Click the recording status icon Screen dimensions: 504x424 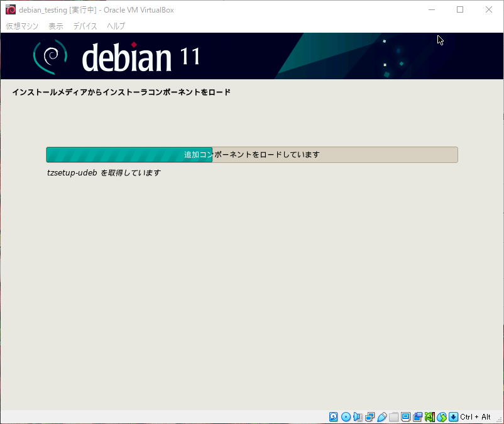417,417
